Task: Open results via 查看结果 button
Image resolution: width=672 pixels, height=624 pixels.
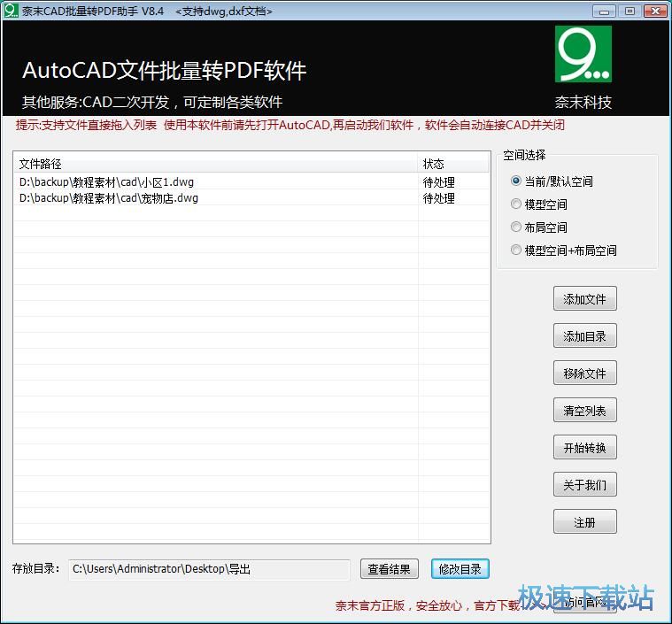Action: pyautogui.click(x=390, y=569)
